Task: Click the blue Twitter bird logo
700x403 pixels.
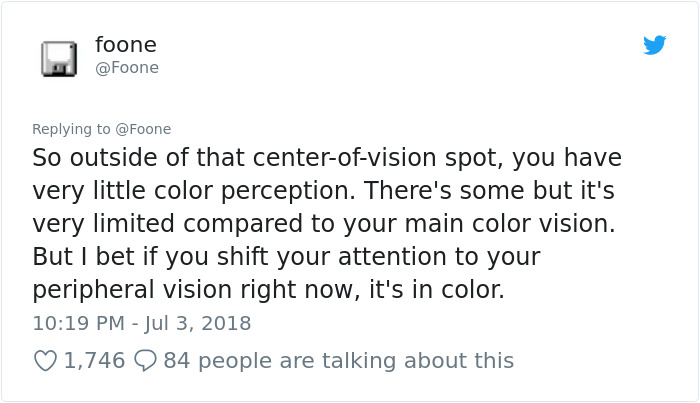Action: [x=655, y=45]
